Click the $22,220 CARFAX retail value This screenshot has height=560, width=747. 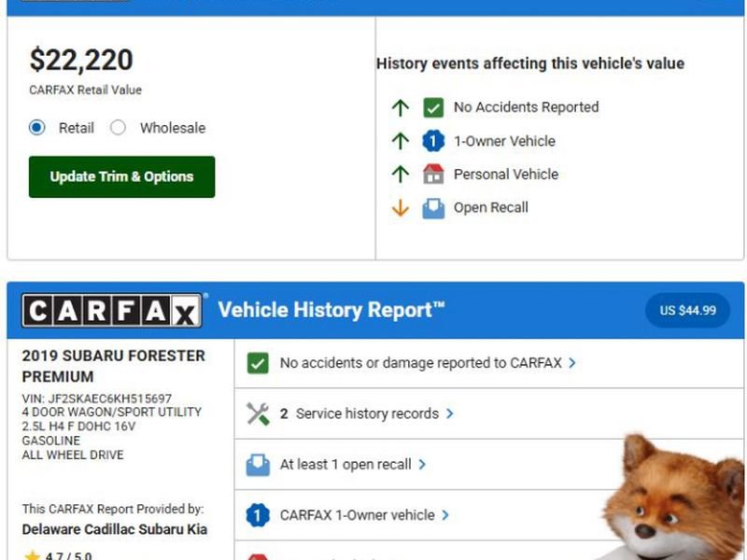(x=81, y=61)
